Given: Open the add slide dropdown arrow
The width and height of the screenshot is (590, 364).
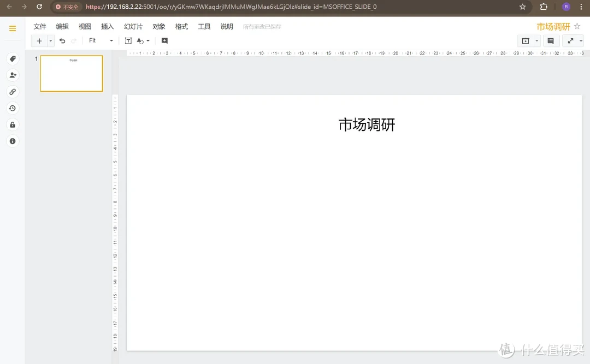Looking at the screenshot, I should coord(50,40).
